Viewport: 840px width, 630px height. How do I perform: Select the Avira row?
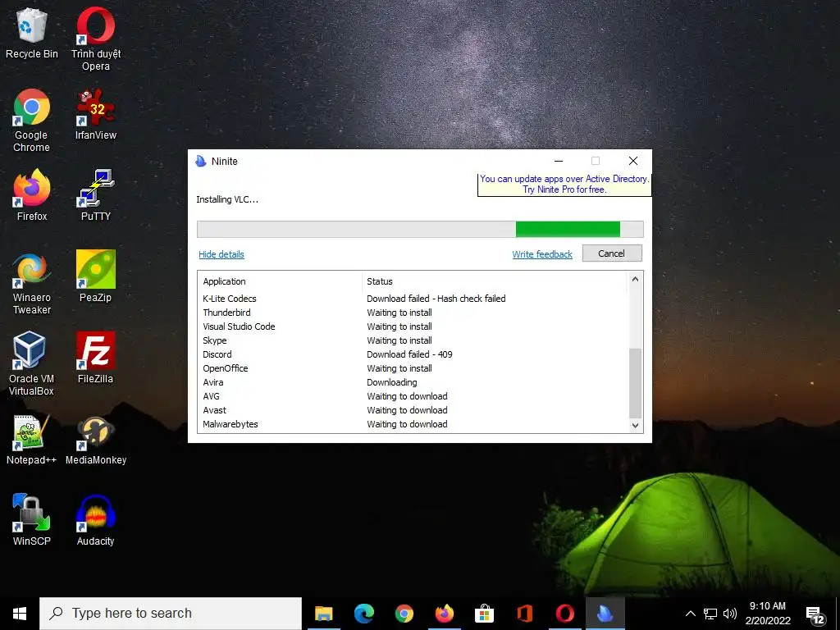413,382
